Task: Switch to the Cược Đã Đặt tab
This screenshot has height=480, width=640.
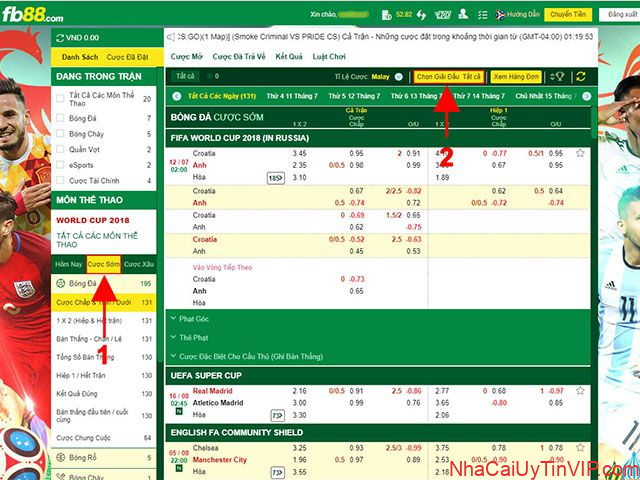Action: 127,57
